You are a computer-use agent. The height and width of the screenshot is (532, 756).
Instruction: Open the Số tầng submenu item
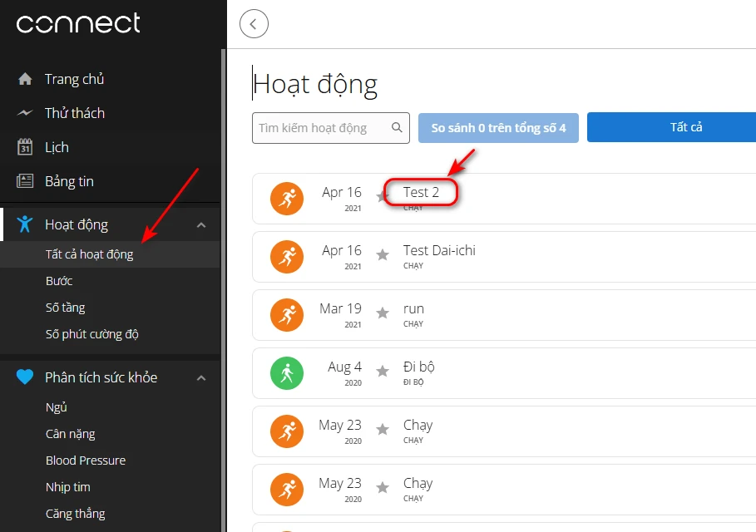(x=65, y=308)
